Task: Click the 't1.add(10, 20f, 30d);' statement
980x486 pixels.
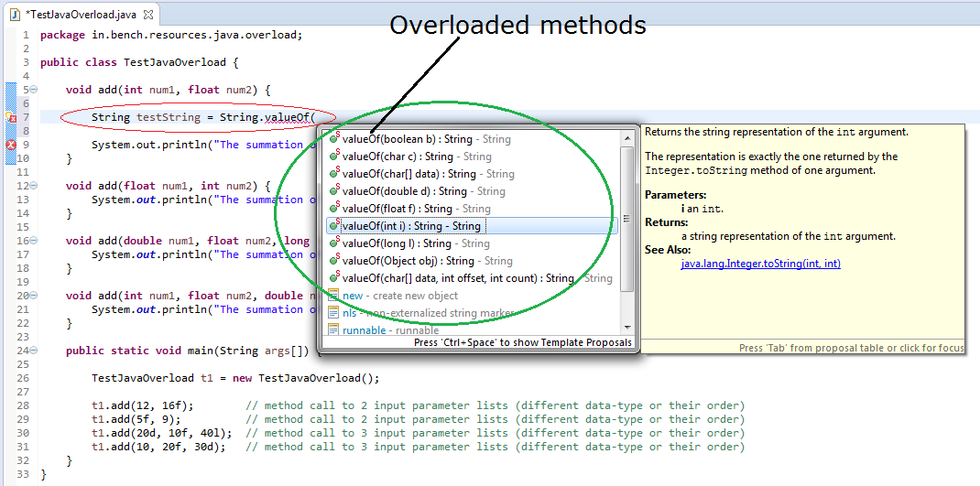Action: pos(158,448)
